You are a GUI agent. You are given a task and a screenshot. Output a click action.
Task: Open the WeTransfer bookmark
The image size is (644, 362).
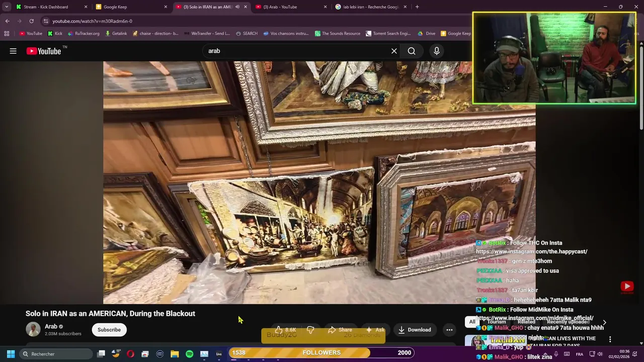[x=206, y=34]
